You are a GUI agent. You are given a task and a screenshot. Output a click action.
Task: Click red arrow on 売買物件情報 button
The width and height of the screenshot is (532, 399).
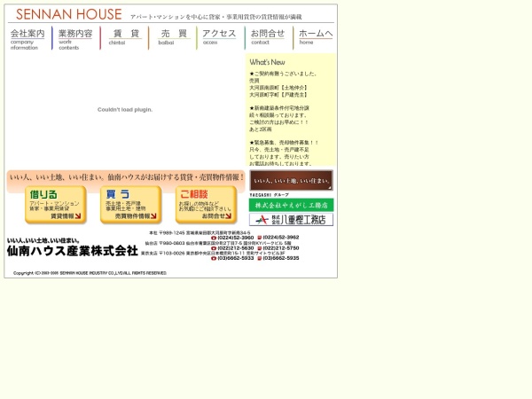pos(153,216)
